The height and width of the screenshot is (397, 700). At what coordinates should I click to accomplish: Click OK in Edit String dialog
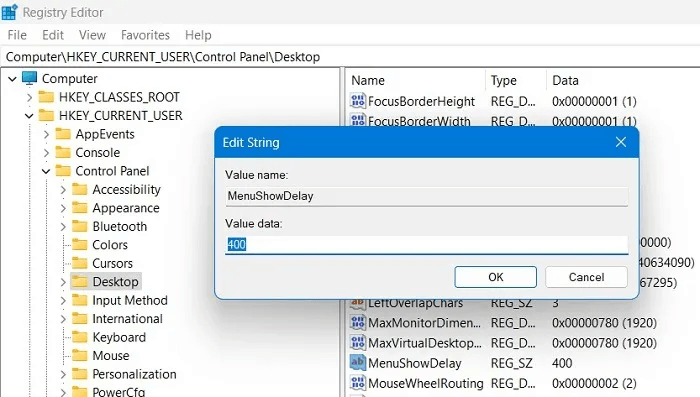tap(496, 277)
